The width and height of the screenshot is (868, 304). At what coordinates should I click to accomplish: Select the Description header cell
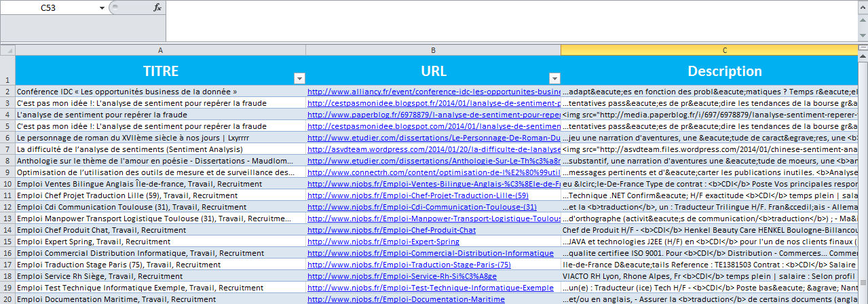pos(714,71)
